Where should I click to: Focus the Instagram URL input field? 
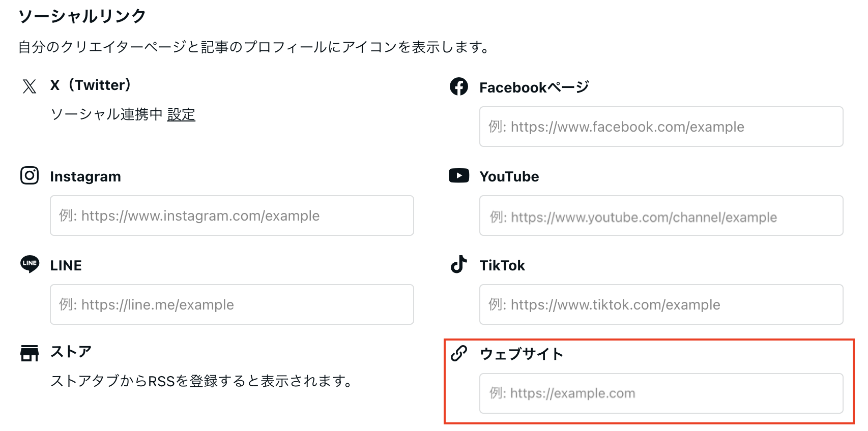pyautogui.click(x=232, y=216)
